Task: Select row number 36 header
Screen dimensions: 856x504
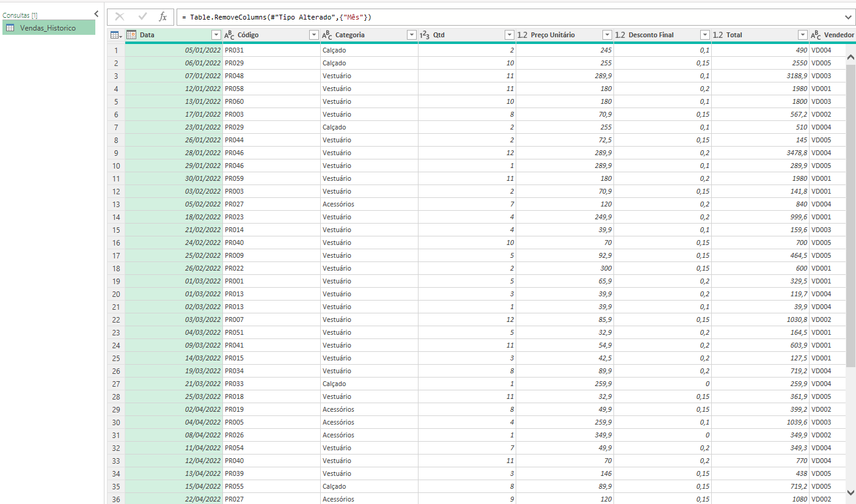Action: (116, 499)
